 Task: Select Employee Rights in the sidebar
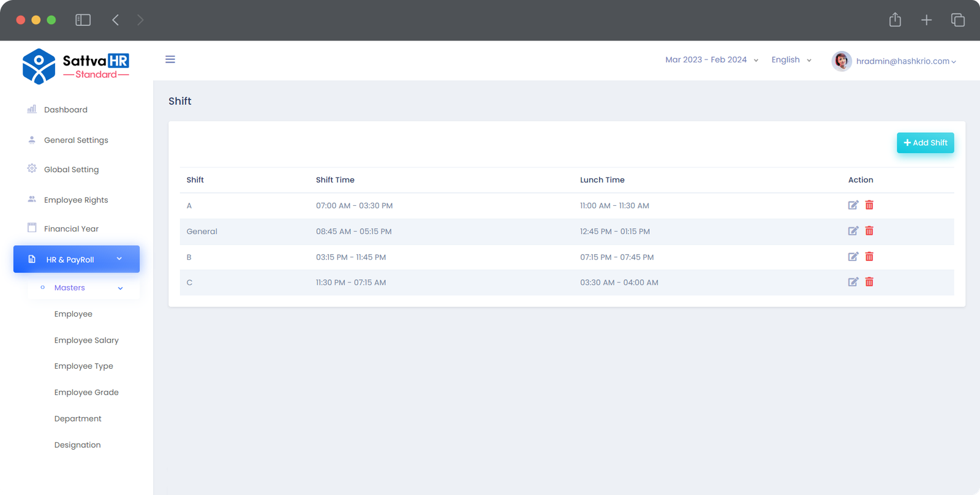[76, 200]
